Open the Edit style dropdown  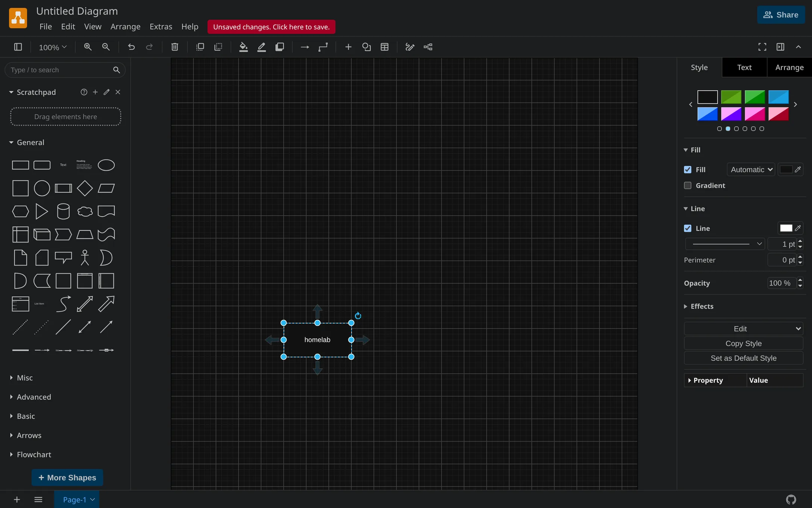pos(743,329)
